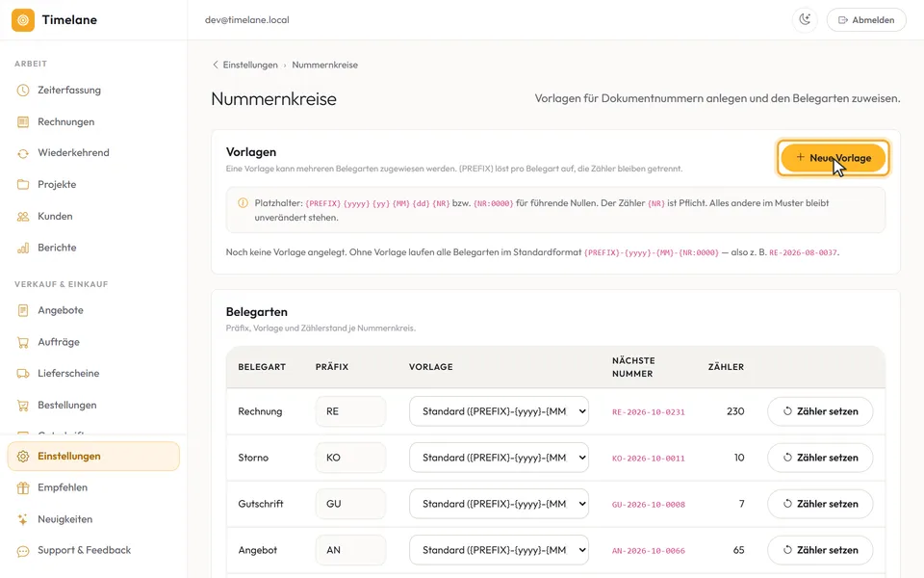The width and height of the screenshot is (924, 578).
Task: Open Lieferscheine truck icon
Action: (x=23, y=374)
